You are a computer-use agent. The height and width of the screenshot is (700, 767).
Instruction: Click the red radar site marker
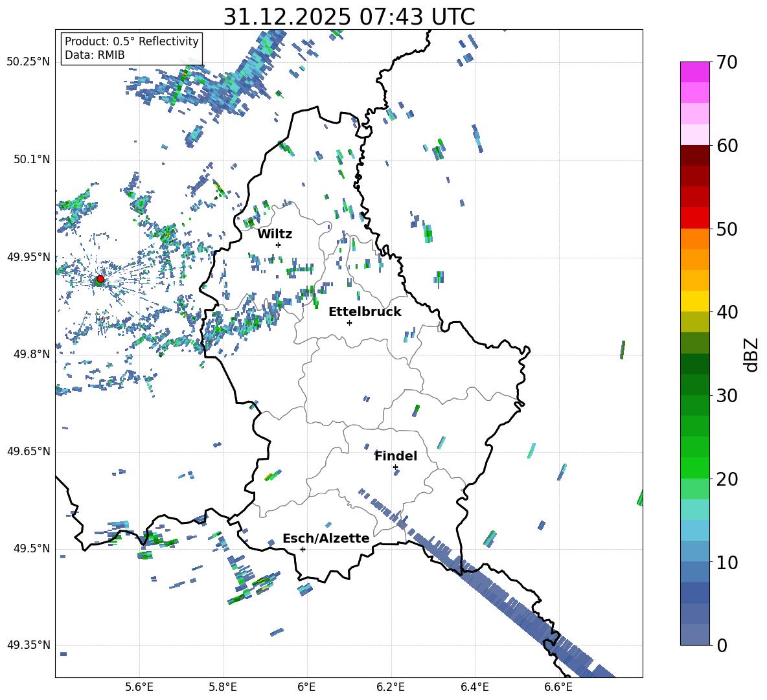100,279
